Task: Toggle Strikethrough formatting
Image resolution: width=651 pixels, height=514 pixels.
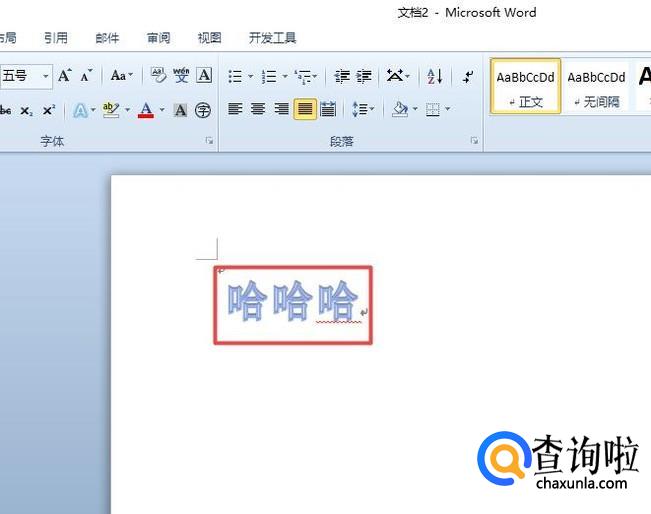Action: pos(5,111)
